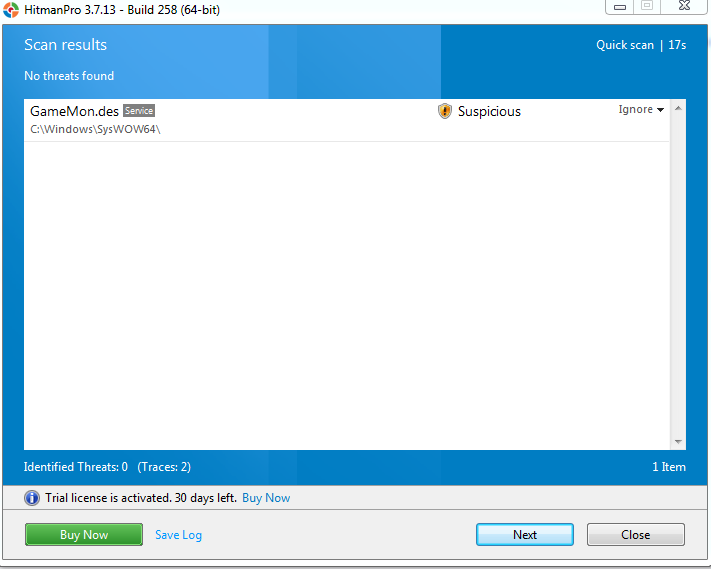The image size is (711, 569).
Task: Click the 1 Item count text
Action: pyautogui.click(x=669, y=467)
